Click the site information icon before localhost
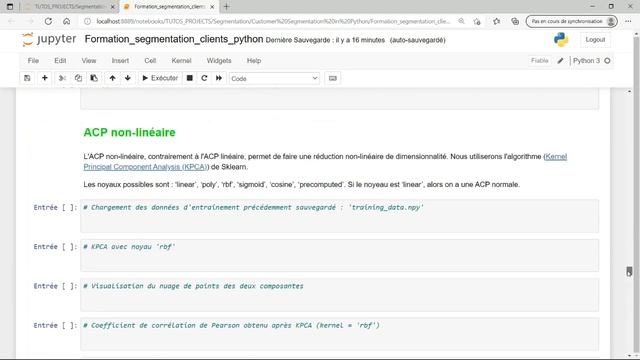This screenshot has height=360, width=640. (87, 21)
